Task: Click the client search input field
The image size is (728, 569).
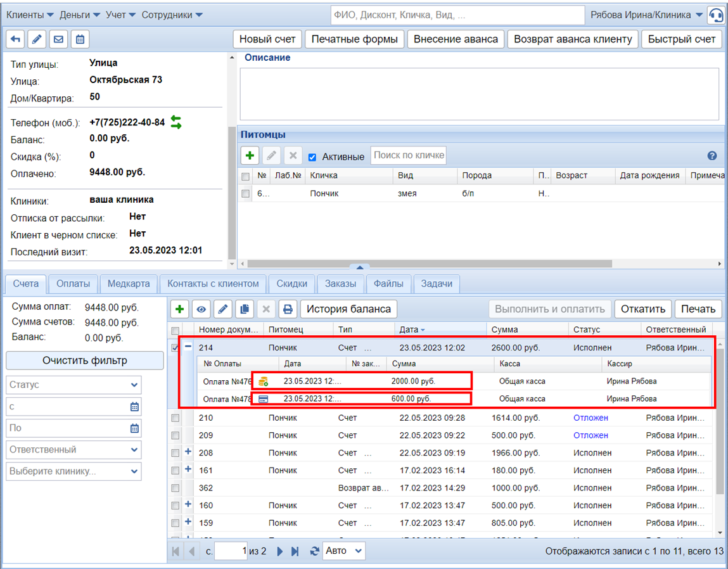Action: 457,15
